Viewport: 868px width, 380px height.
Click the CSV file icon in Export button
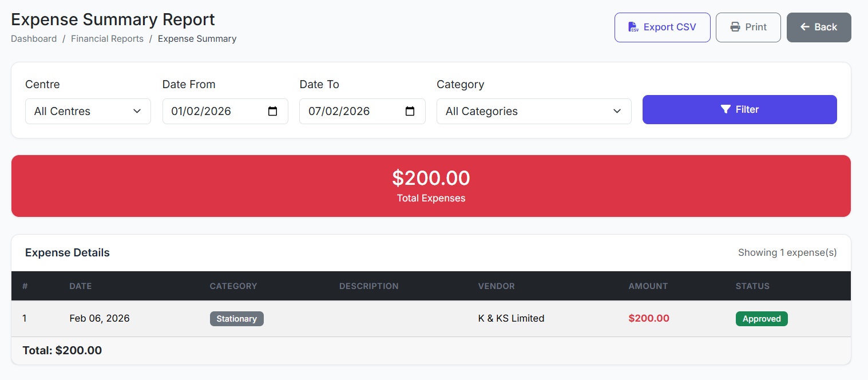click(x=633, y=27)
